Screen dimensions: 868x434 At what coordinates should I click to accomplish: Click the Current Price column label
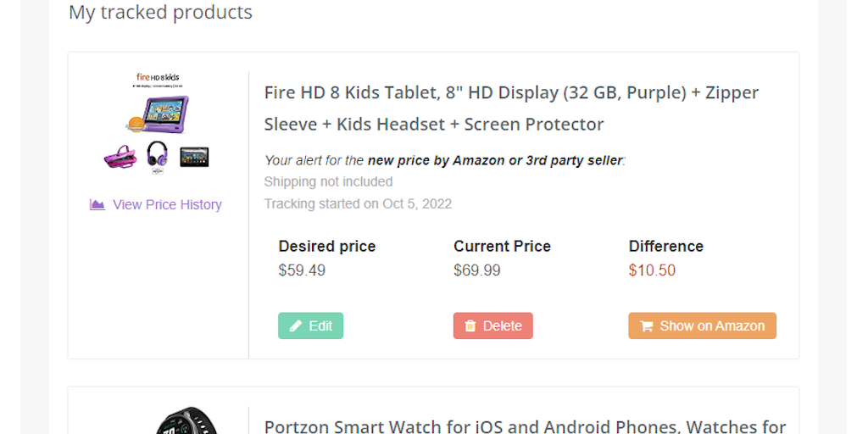tap(502, 247)
